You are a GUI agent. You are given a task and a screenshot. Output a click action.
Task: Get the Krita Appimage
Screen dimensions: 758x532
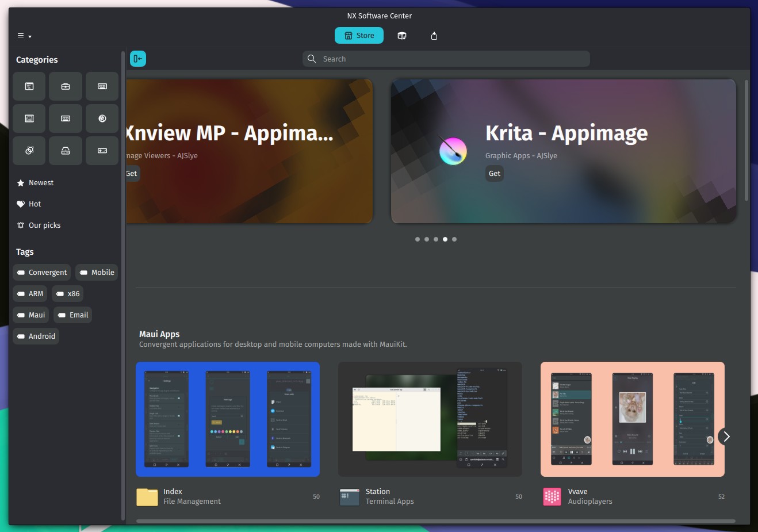click(x=495, y=174)
